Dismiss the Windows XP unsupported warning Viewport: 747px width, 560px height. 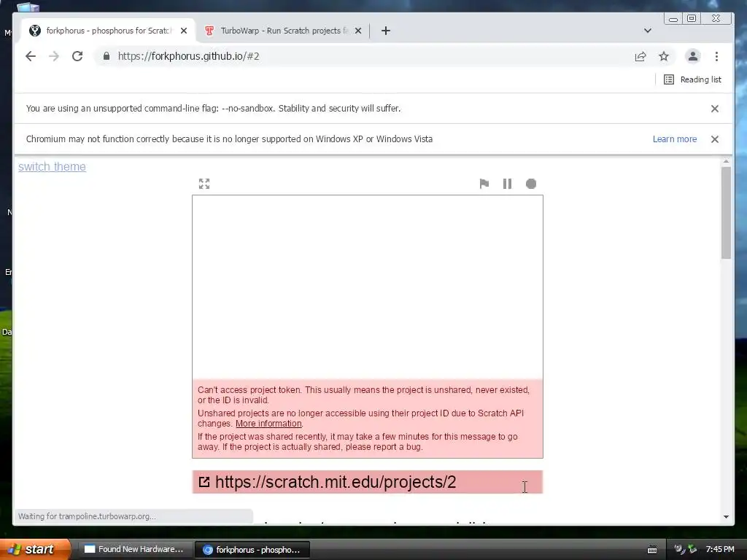[x=715, y=139]
